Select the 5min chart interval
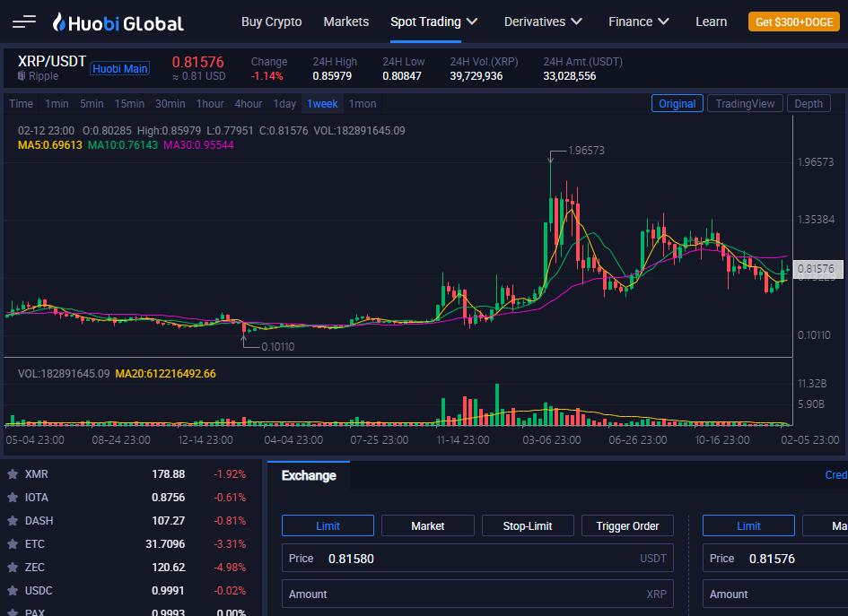The image size is (848, 616). tap(92, 104)
